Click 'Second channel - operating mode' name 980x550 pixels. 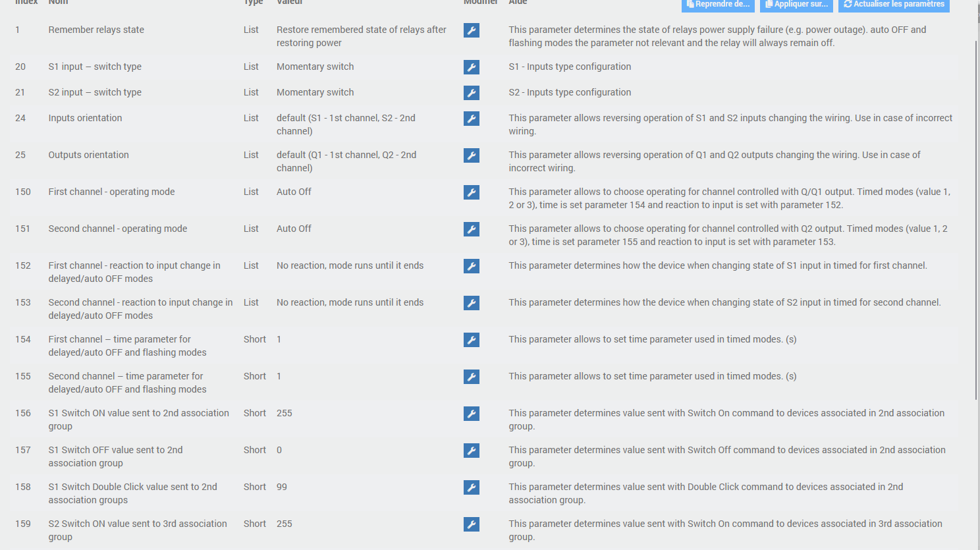point(118,229)
